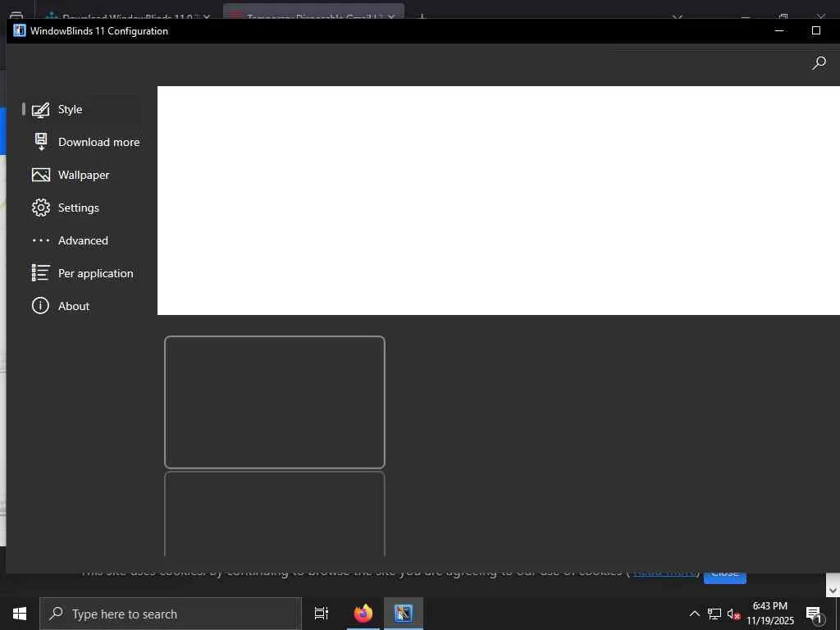Click the Wallpaper picture icon
This screenshot has height=630, width=840.
(41, 176)
